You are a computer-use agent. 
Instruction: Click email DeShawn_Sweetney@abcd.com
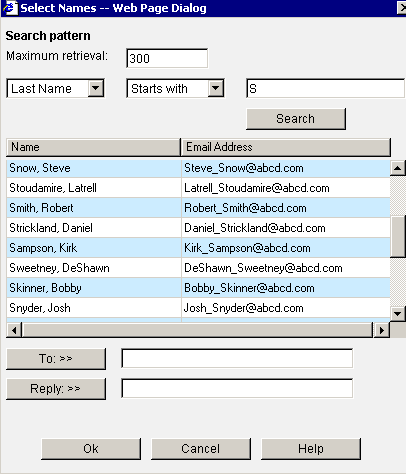(x=263, y=268)
